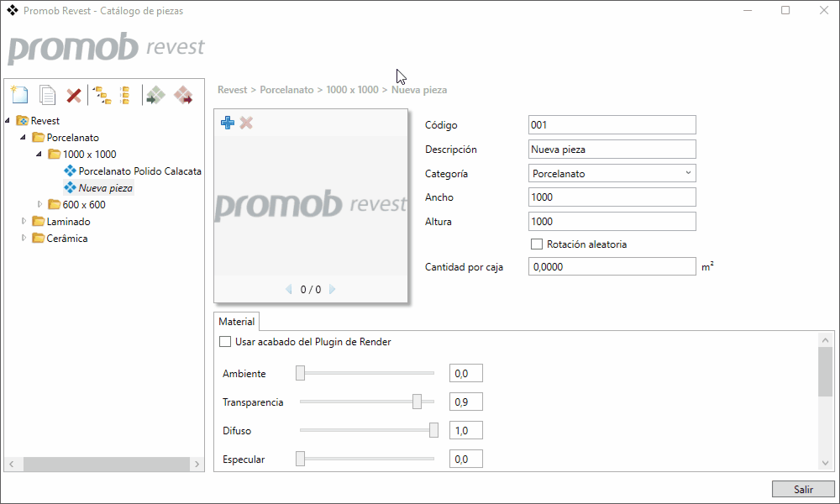
Task: Click the 600 x 600 folder icon
Action: pos(54,204)
